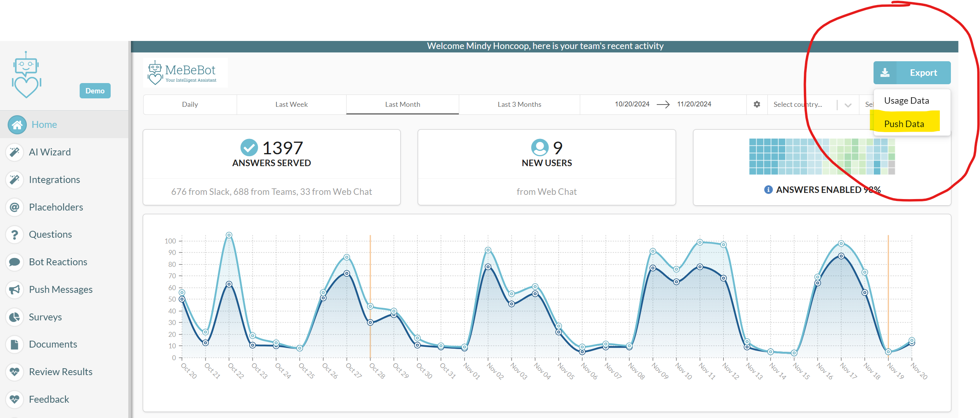Screen dimensions: 980x418
Task: Click the 10/20/2024 start date field
Action: (632, 104)
